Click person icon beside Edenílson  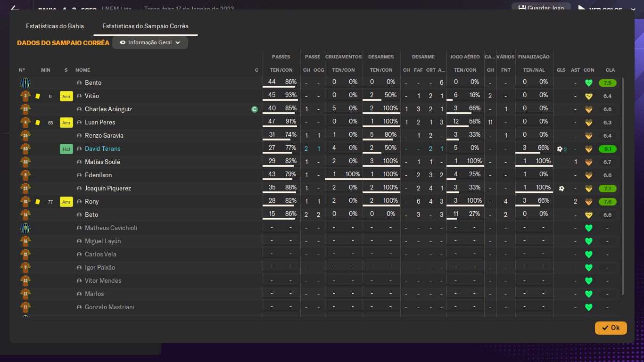79,175
